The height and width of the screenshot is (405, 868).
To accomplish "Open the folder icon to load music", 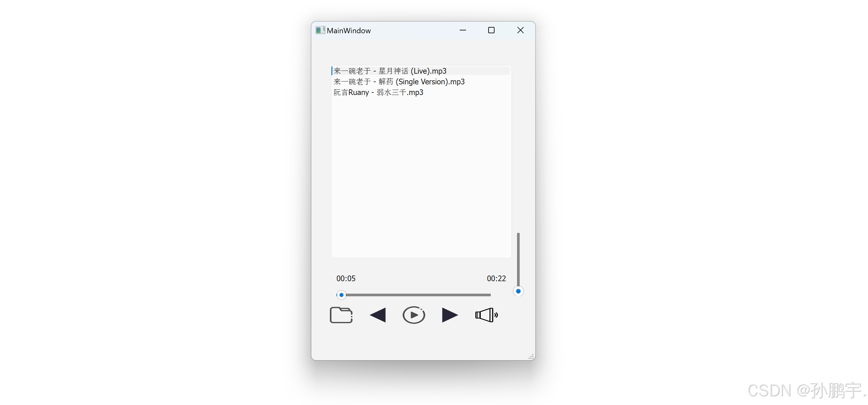I will [341, 315].
